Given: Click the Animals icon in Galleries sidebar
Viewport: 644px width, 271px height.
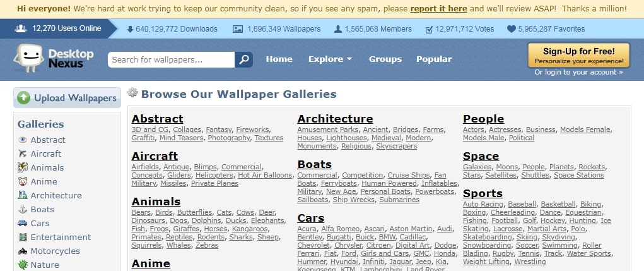Looking at the screenshot, I should 23,167.
